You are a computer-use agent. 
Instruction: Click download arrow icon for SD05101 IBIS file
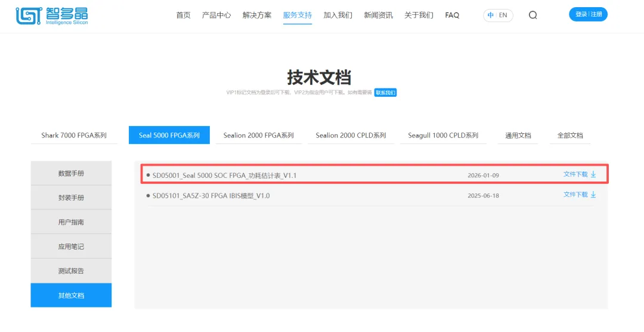coord(593,195)
